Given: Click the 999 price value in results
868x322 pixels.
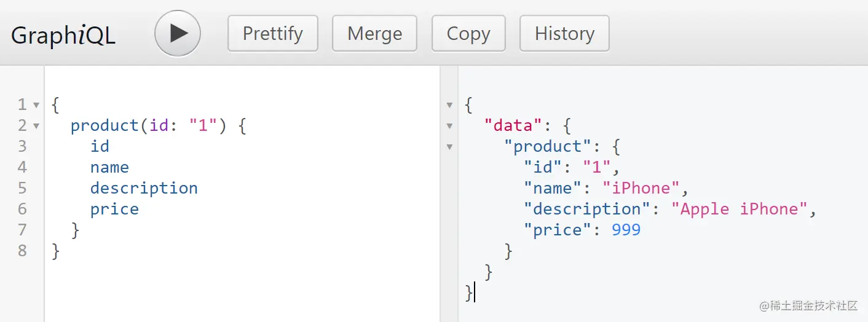Looking at the screenshot, I should (x=626, y=230).
